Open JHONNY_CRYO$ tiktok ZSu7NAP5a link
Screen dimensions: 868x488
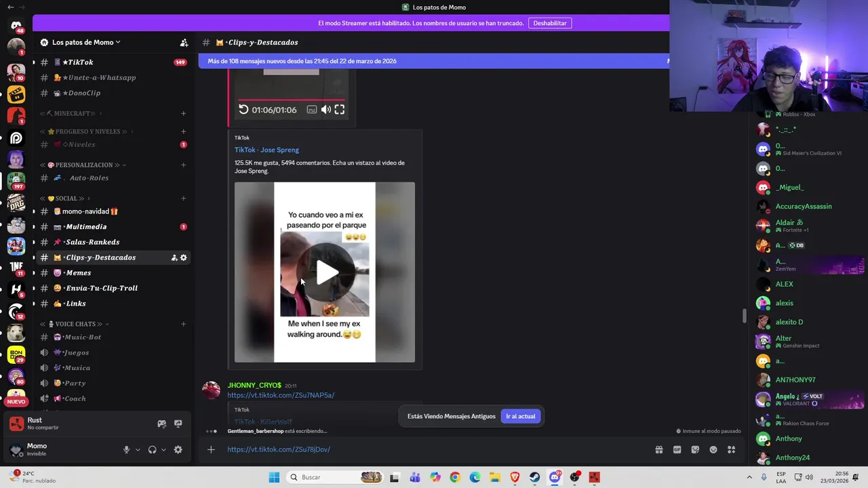281,395
